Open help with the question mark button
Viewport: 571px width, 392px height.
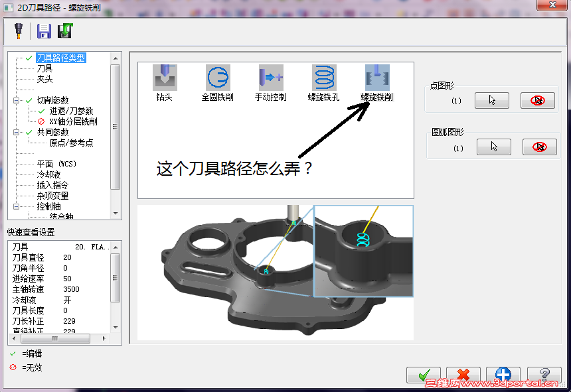coord(544,375)
